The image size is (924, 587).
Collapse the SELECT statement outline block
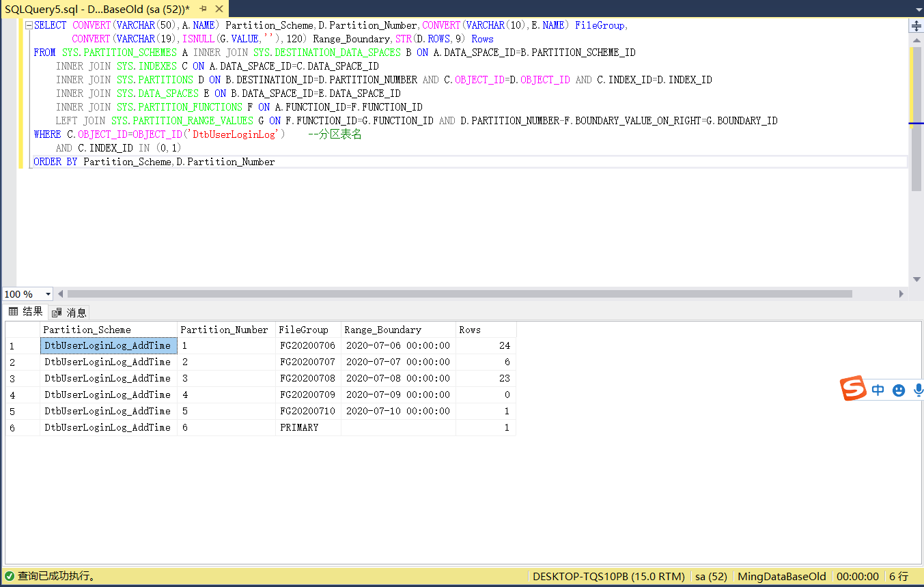(x=28, y=25)
